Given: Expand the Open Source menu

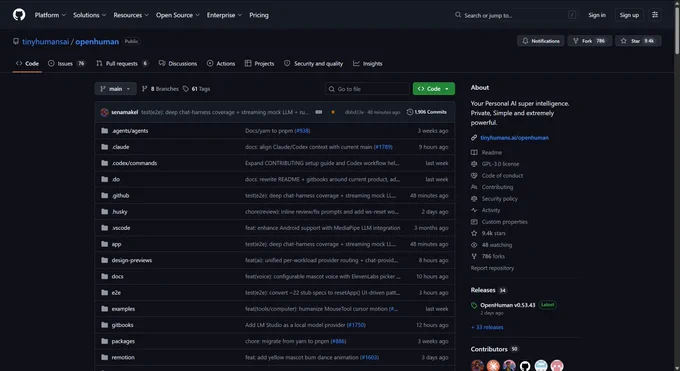Looking at the screenshot, I should click(178, 15).
